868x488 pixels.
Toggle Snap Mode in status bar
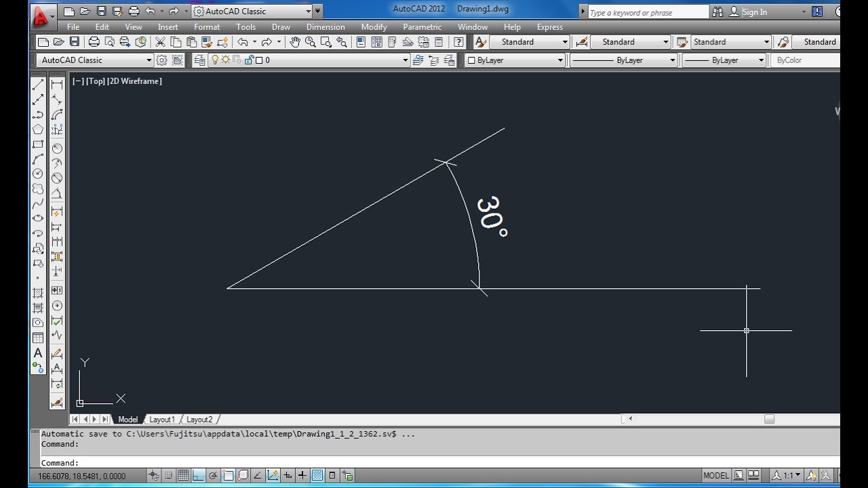[168, 476]
